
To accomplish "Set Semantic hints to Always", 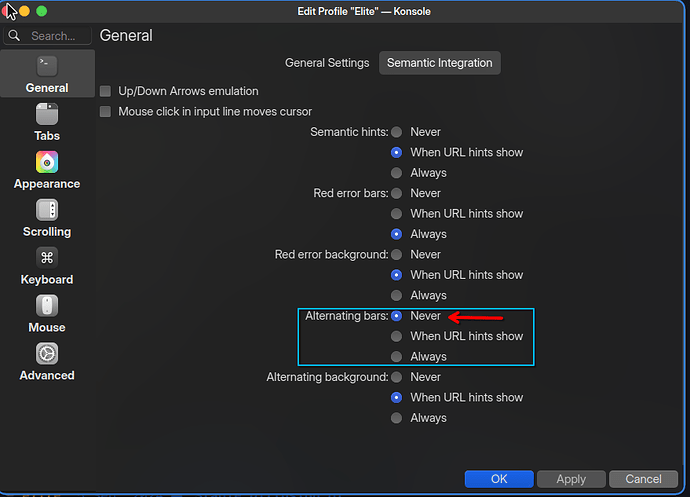I will click(x=397, y=173).
